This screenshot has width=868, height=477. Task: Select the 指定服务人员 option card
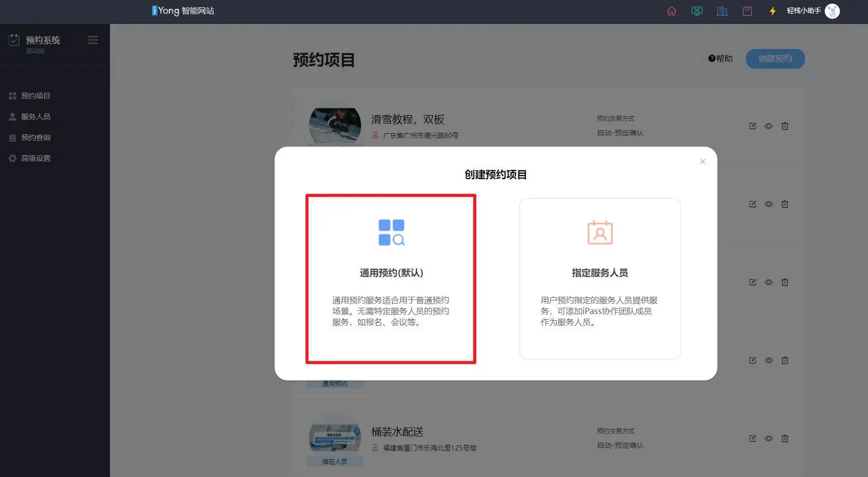click(600, 279)
